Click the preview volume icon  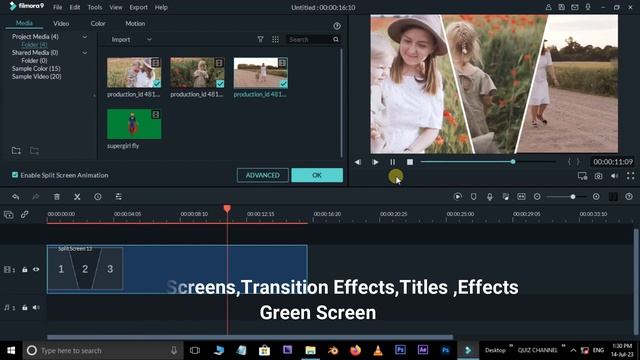point(615,176)
